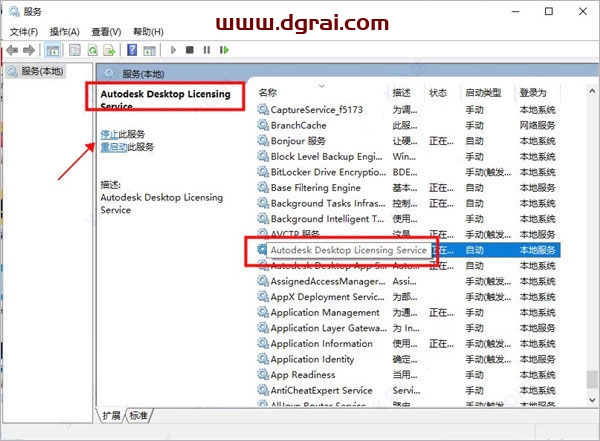
Task: Sort by the 名称 column header
Action: pyautogui.click(x=268, y=93)
